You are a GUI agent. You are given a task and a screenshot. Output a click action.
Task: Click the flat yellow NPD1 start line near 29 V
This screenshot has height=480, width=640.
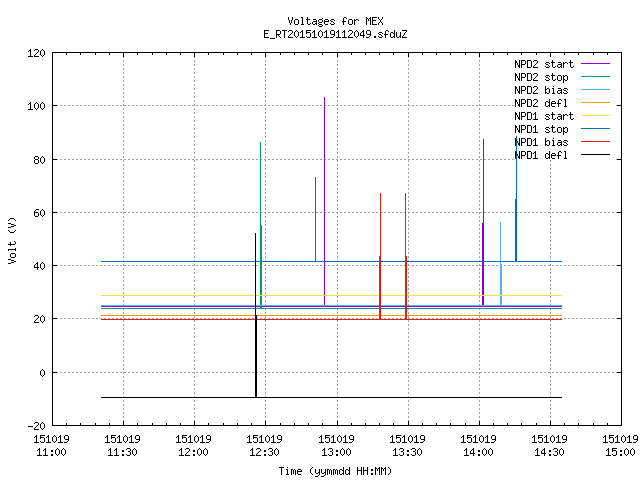click(331, 295)
